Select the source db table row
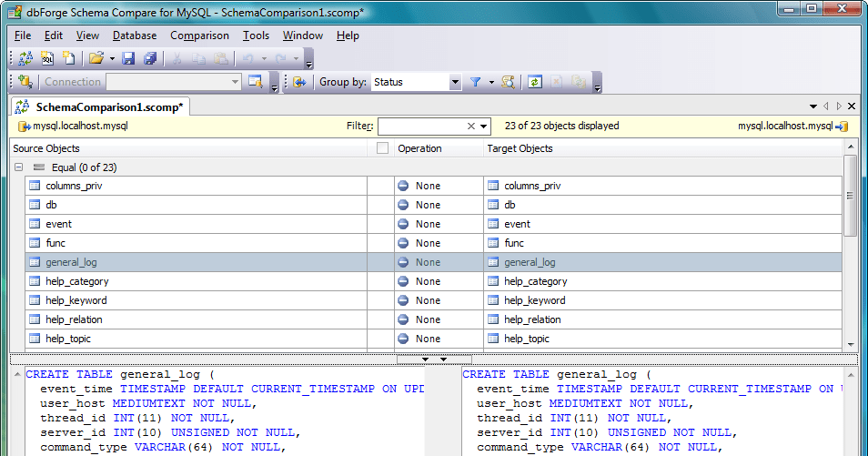 click(196, 205)
